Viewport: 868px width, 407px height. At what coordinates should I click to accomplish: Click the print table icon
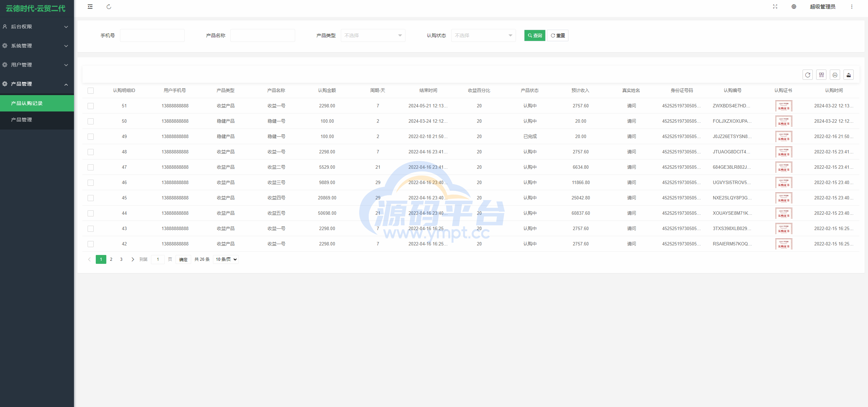[835, 75]
